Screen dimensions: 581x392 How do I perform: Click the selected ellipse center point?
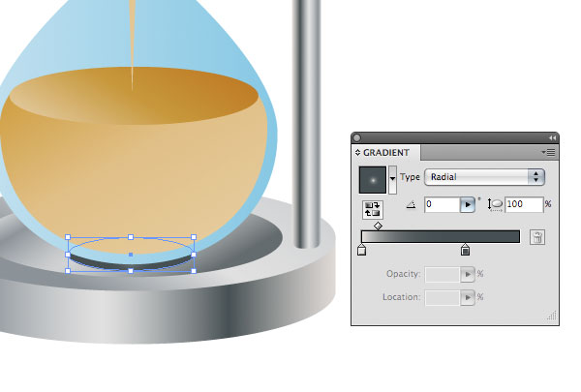pos(131,255)
